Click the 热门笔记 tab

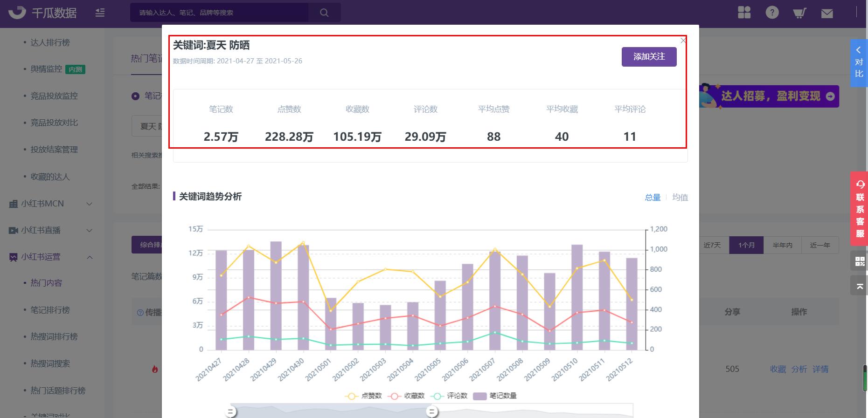pyautogui.click(x=146, y=59)
